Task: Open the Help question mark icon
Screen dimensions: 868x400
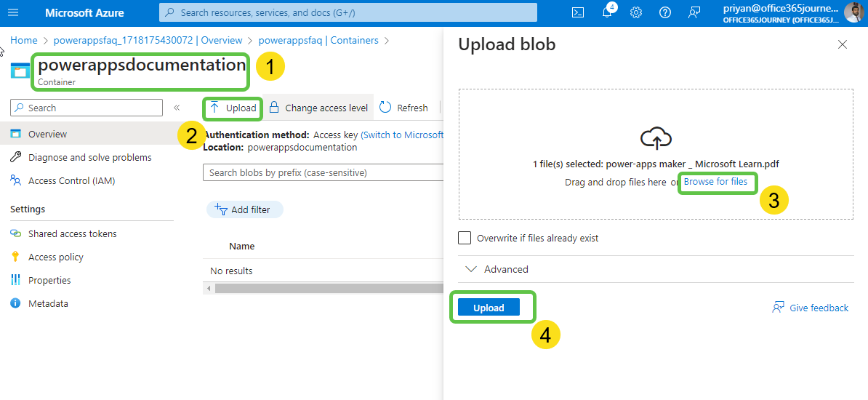Action: (x=665, y=12)
